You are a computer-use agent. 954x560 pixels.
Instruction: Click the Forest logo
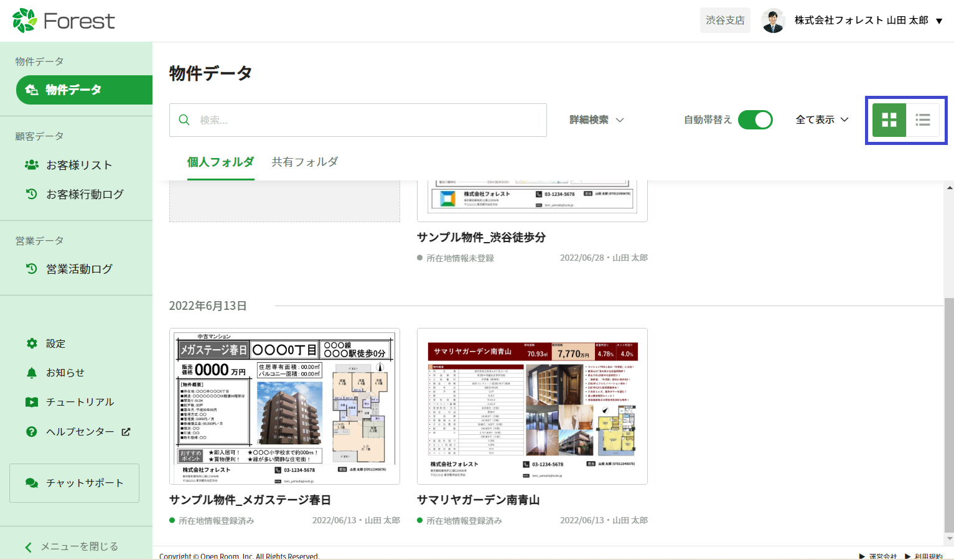tap(63, 21)
